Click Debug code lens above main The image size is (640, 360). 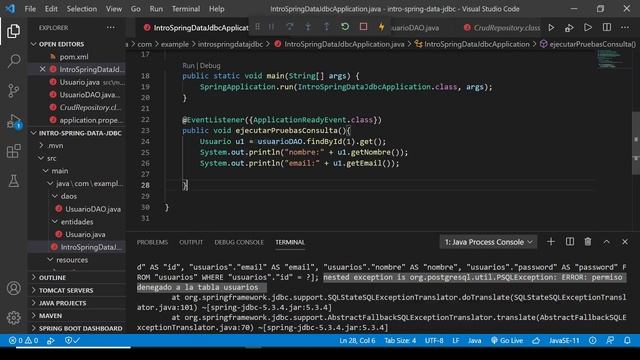click(210, 65)
